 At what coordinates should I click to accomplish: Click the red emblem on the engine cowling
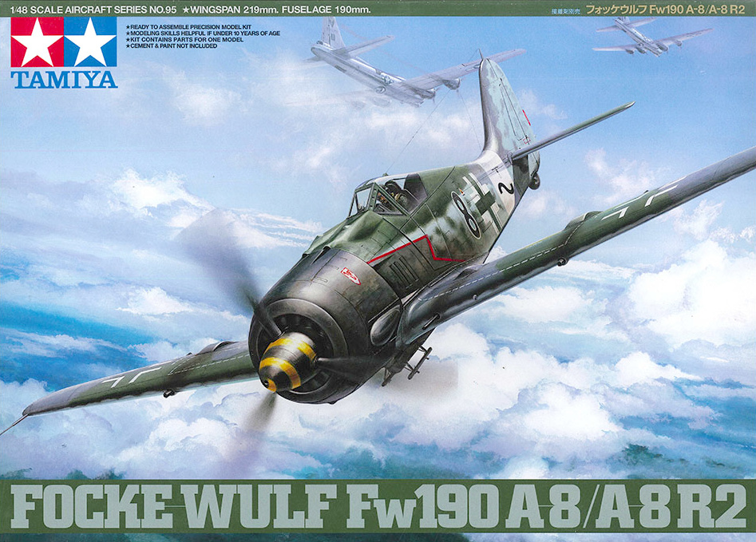pyautogui.click(x=350, y=276)
